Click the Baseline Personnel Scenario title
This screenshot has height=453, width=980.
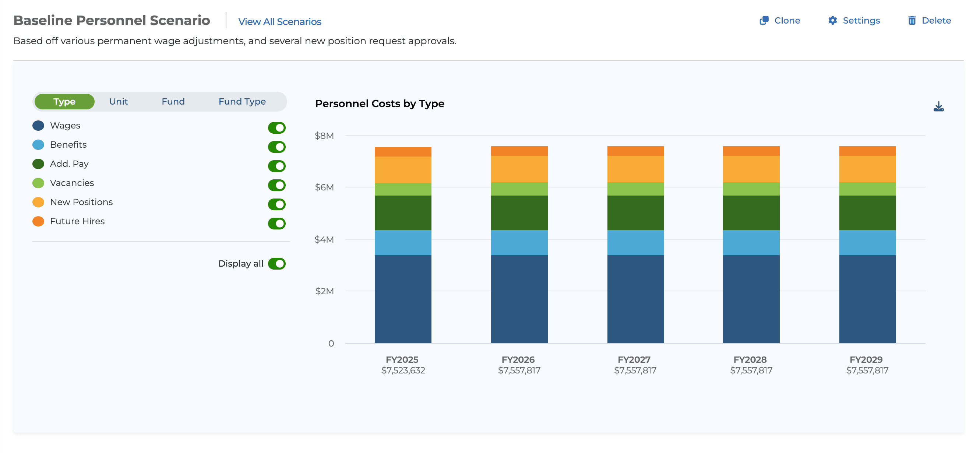[x=112, y=20]
